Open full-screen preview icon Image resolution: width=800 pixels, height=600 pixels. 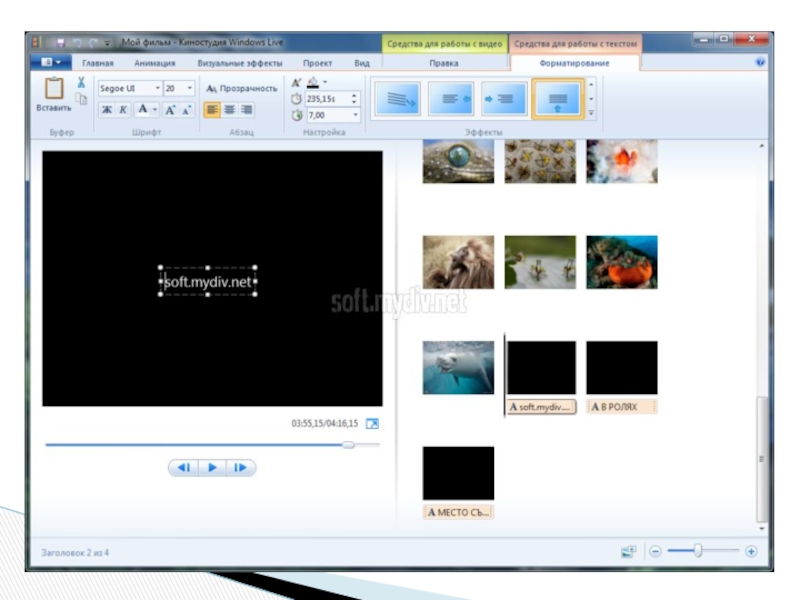coord(373,424)
